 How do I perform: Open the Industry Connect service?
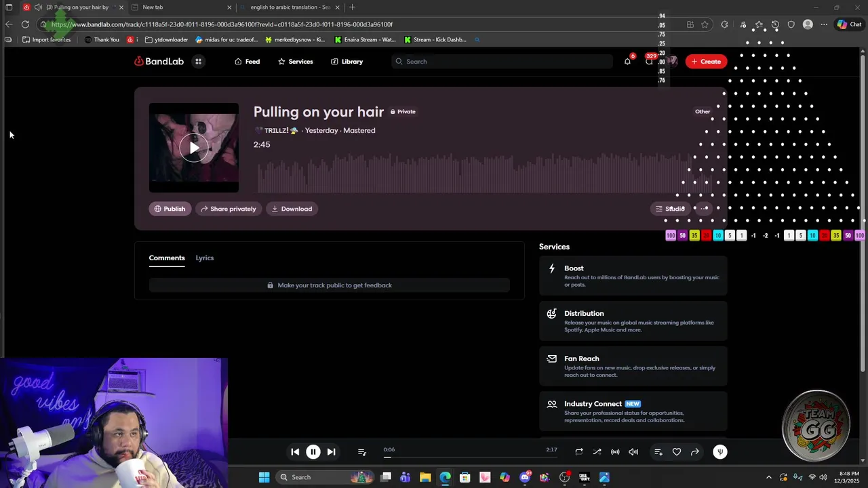633,411
